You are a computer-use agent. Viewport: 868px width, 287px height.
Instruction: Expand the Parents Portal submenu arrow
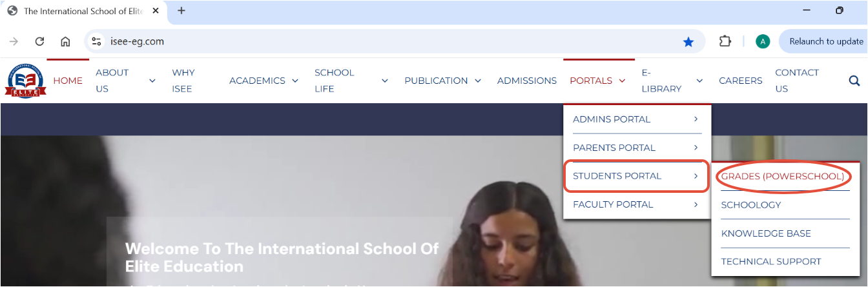(696, 148)
